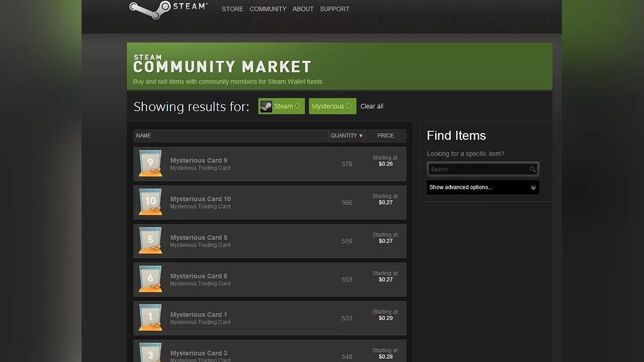Screen dimensions: 644x362
Task: Open the SUPPORT page
Action: tap(334, 9)
